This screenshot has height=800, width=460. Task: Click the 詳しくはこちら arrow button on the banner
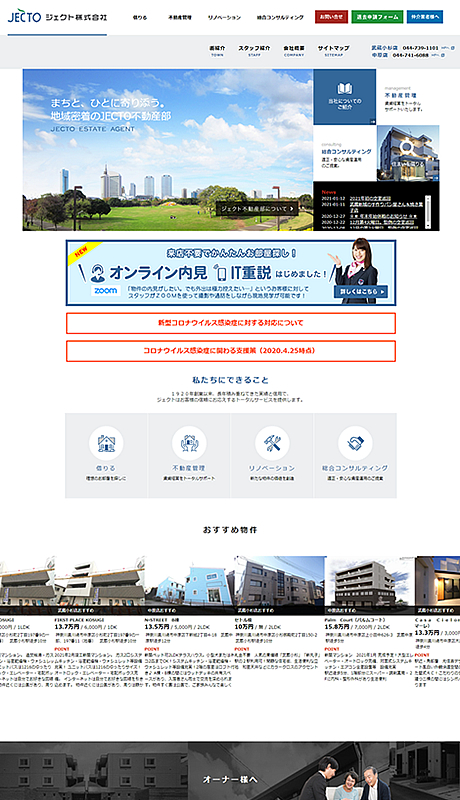pyautogui.click(x=361, y=291)
